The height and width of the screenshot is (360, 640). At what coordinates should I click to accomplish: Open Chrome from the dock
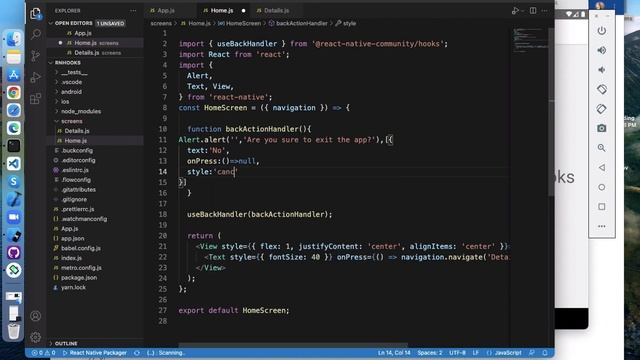(13, 93)
